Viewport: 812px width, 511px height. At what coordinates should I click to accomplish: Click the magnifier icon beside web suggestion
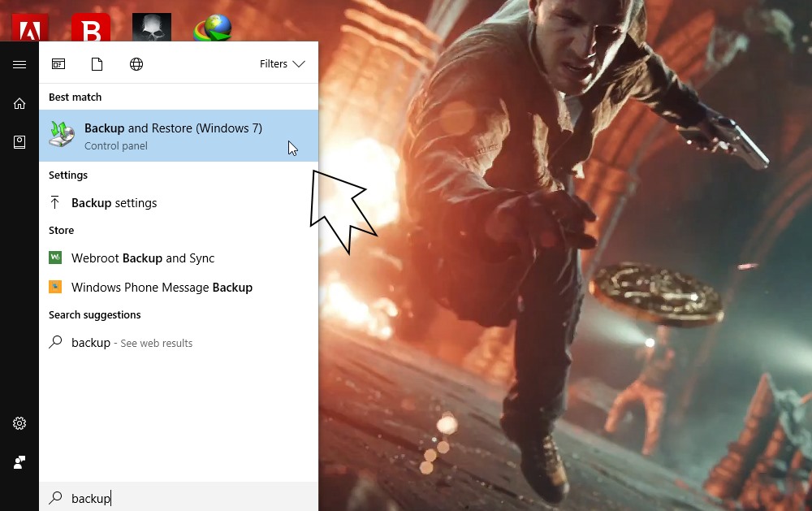pyautogui.click(x=55, y=342)
